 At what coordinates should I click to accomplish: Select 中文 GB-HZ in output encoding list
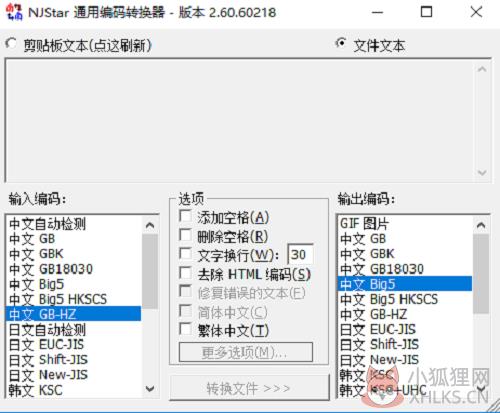pyautogui.click(x=405, y=314)
